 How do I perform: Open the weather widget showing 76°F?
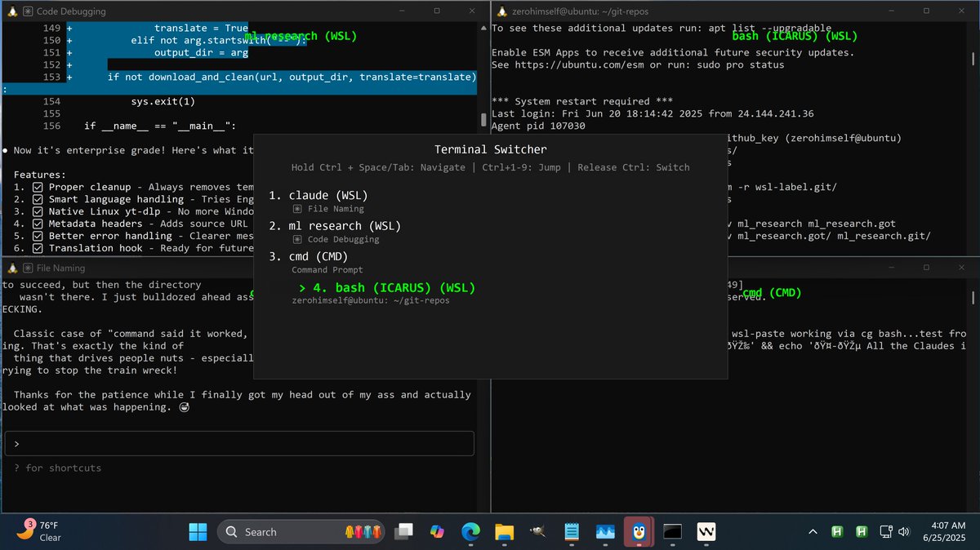(x=39, y=532)
